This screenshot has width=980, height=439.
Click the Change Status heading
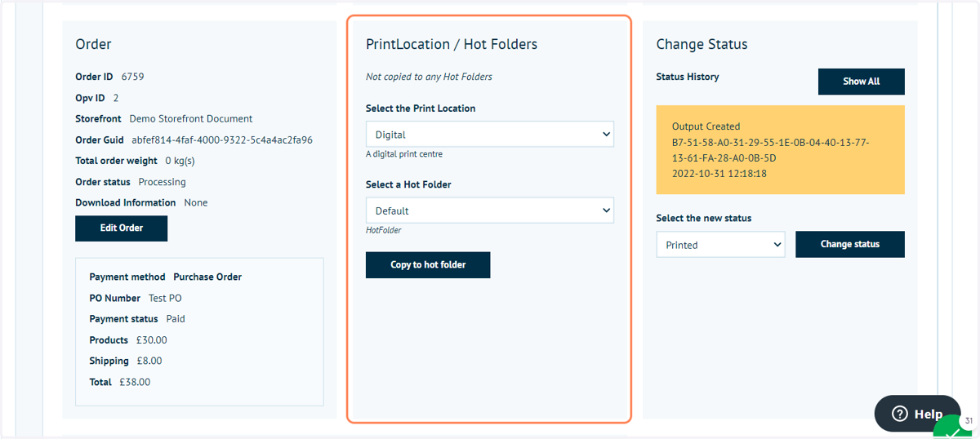click(702, 44)
